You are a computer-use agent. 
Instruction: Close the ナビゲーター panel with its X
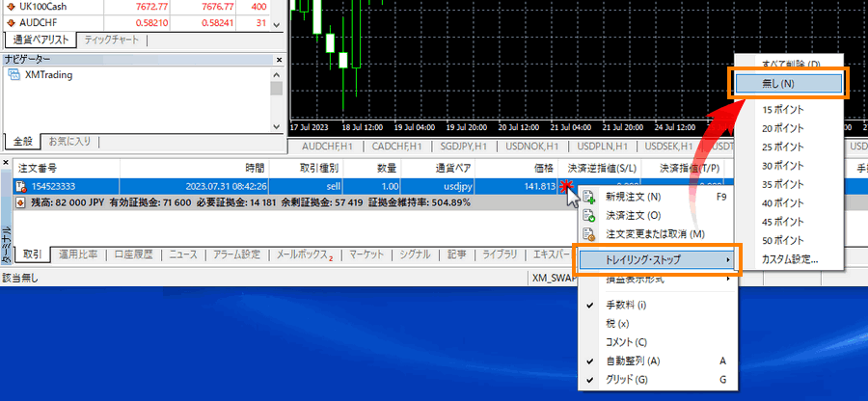click(279, 60)
